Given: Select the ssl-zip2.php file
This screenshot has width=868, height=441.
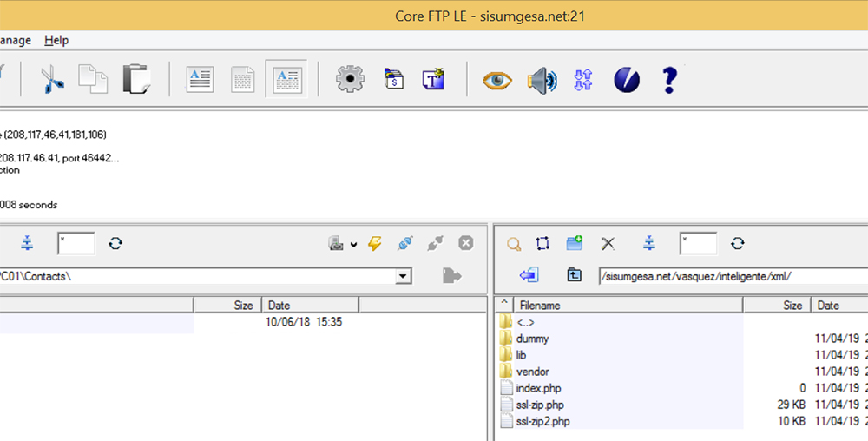Looking at the screenshot, I should click(x=542, y=422).
